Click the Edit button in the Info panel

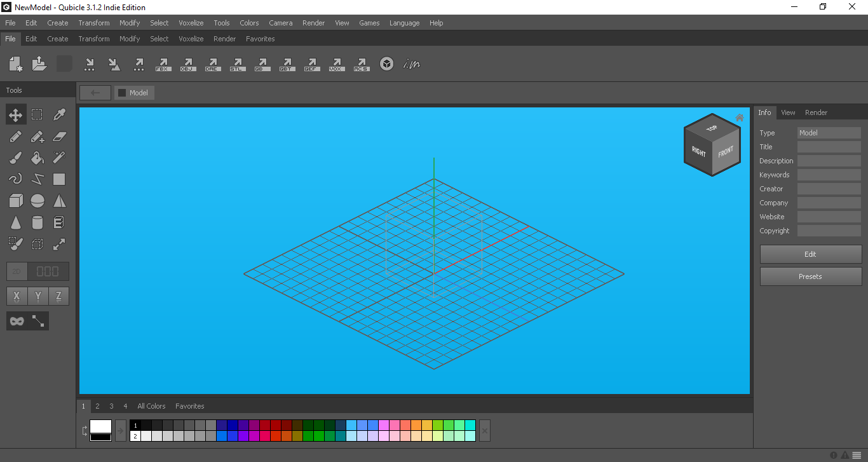[x=810, y=254]
